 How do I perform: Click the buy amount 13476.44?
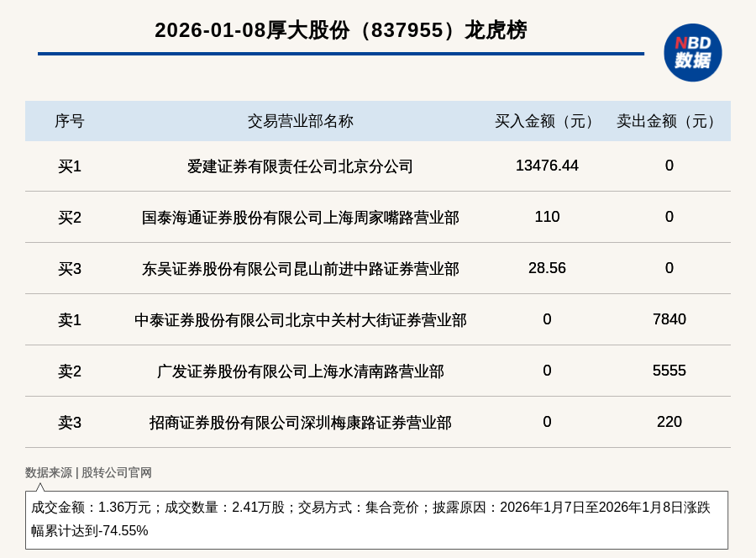[547, 166]
